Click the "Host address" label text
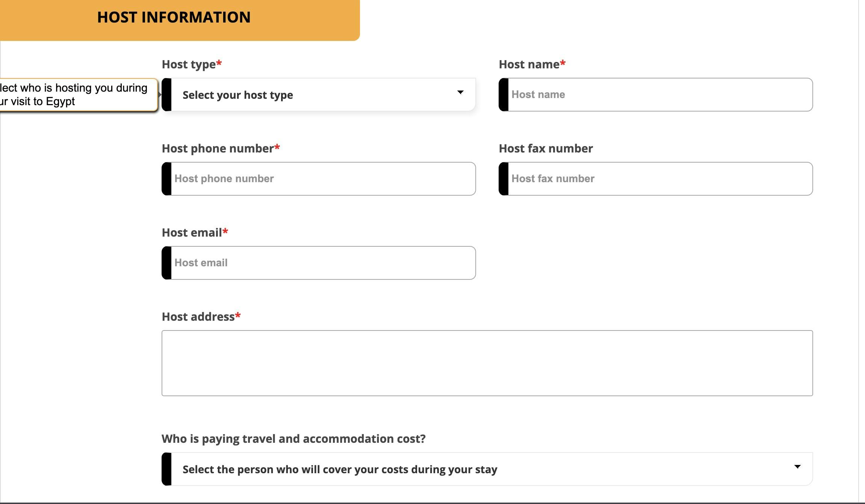This screenshot has width=865, height=504. click(x=198, y=317)
